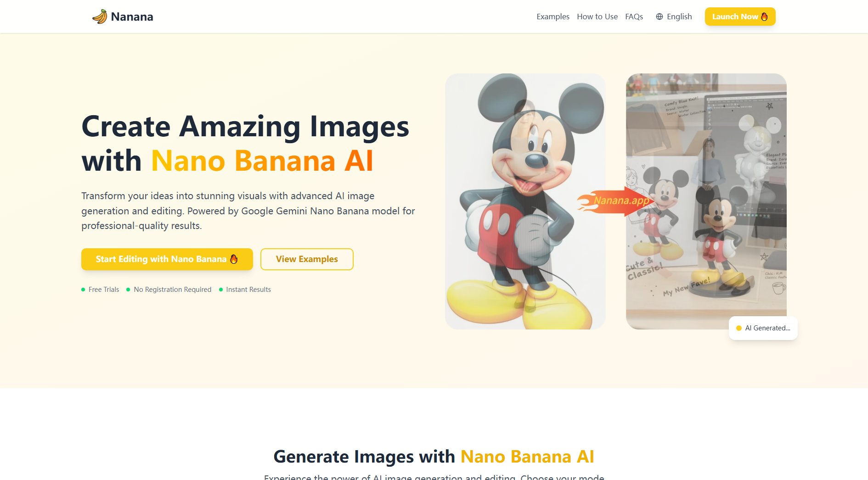Click the View Examples button

(x=307, y=259)
